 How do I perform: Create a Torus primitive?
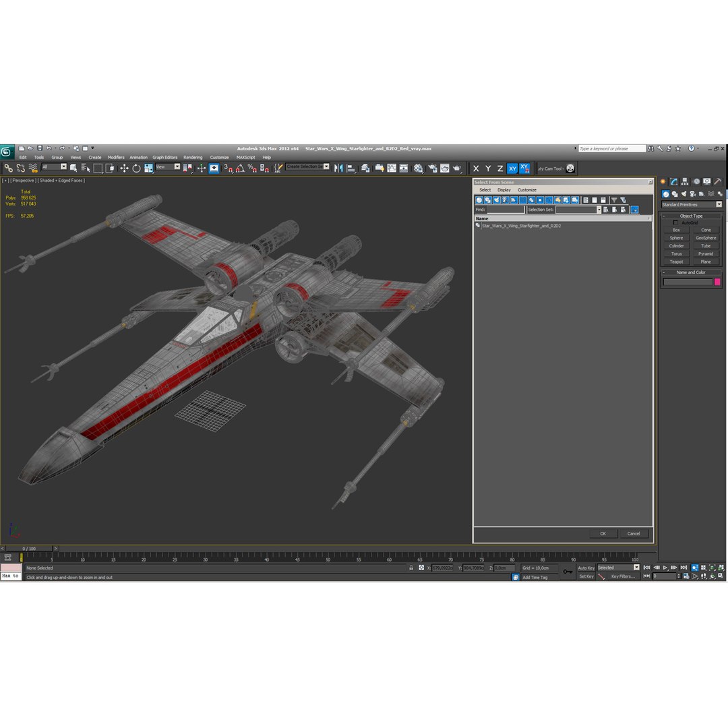676,254
